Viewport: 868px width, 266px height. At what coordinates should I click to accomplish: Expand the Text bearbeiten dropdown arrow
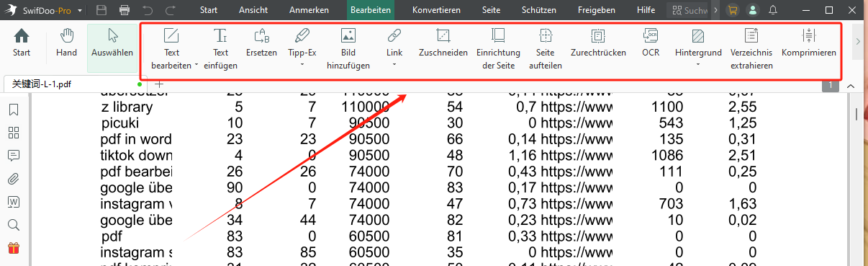[196, 66]
